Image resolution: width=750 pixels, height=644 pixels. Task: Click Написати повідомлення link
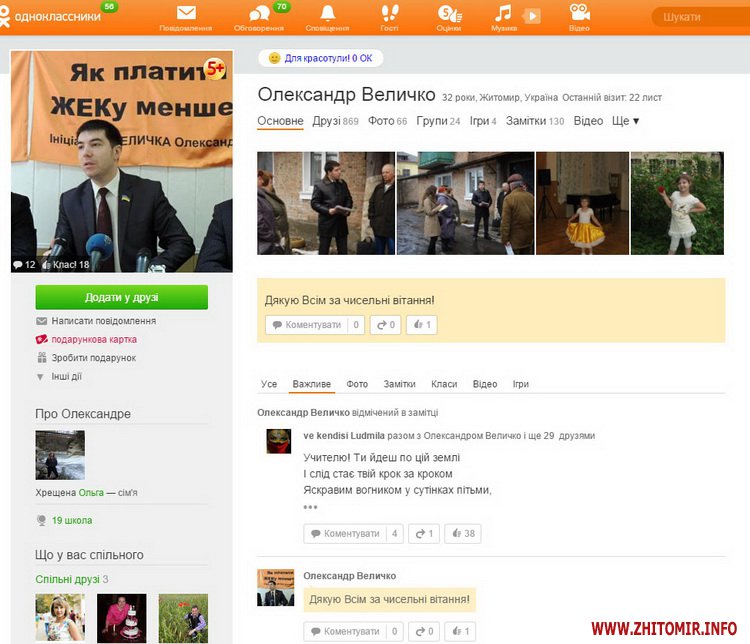pos(103,321)
